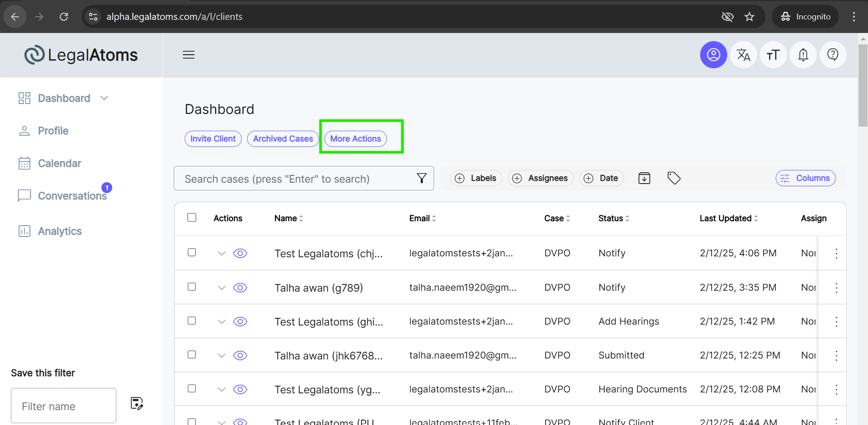Click the Incognito indicator
Screen dimensions: 868x425
pyautogui.click(x=805, y=17)
